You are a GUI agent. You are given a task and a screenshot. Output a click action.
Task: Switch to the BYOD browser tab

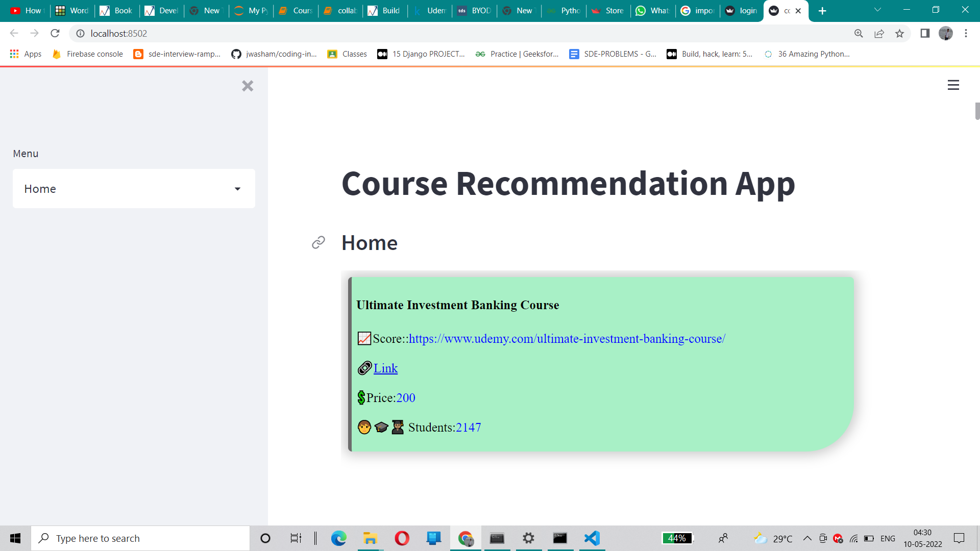pos(475,10)
